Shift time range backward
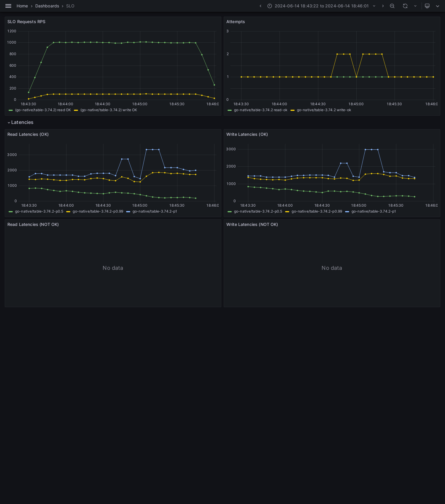The image size is (445, 504). coord(260,6)
